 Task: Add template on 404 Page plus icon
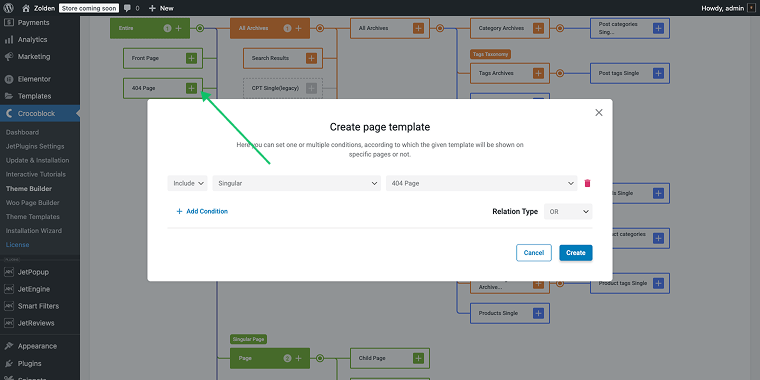pos(191,88)
